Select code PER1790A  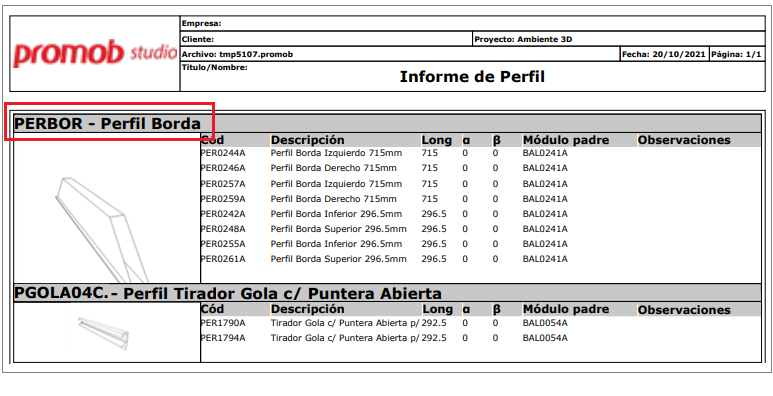coord(223,324)
